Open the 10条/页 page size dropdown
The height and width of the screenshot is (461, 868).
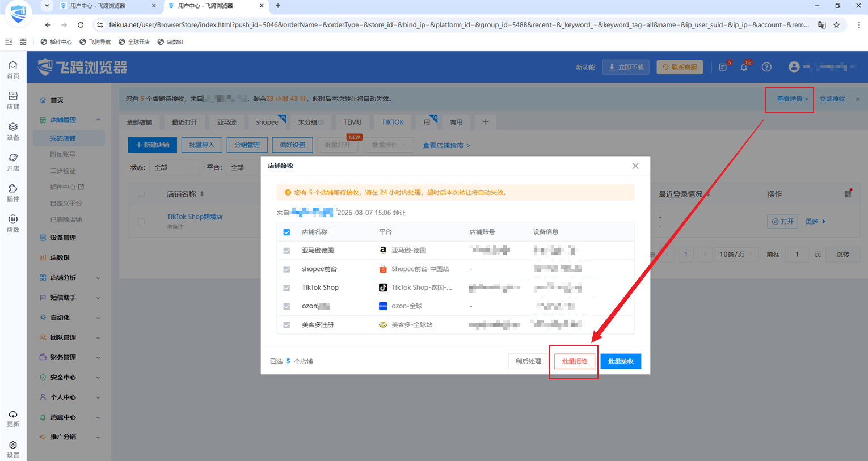735,255
